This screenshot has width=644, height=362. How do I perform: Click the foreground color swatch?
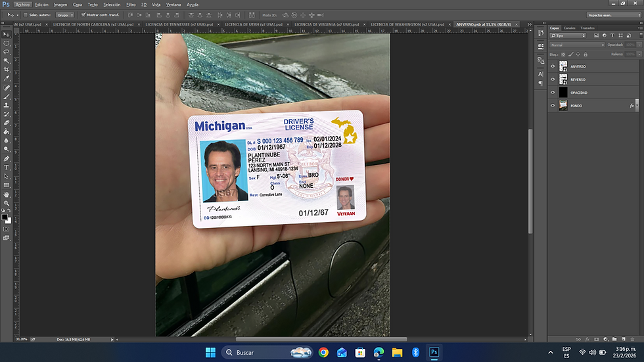click(x=5, y=217)
